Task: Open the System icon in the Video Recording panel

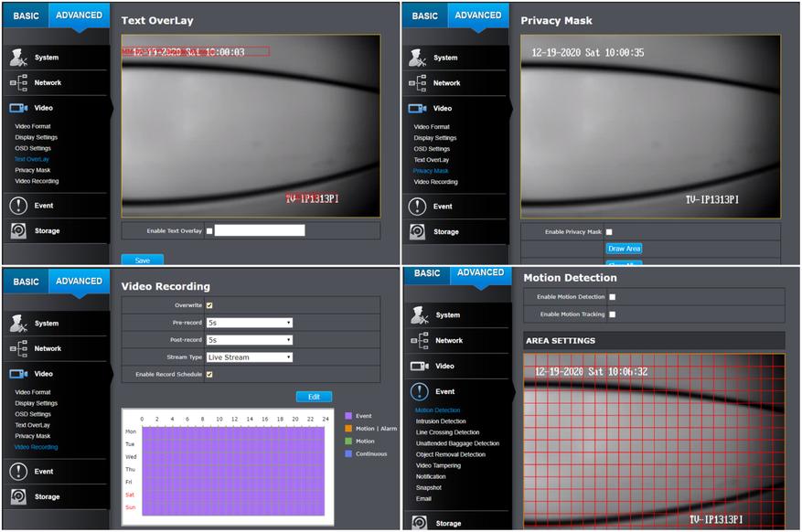Action: click(18, 323)
